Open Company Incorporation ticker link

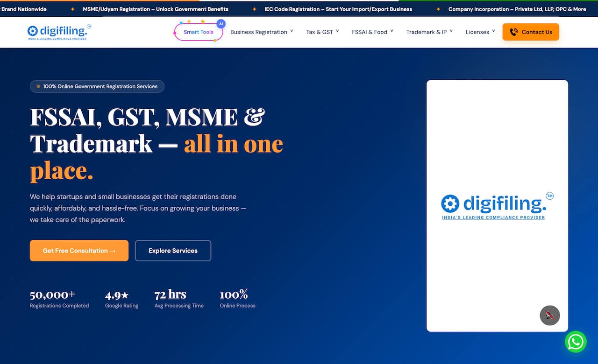[x=517, y=9]
